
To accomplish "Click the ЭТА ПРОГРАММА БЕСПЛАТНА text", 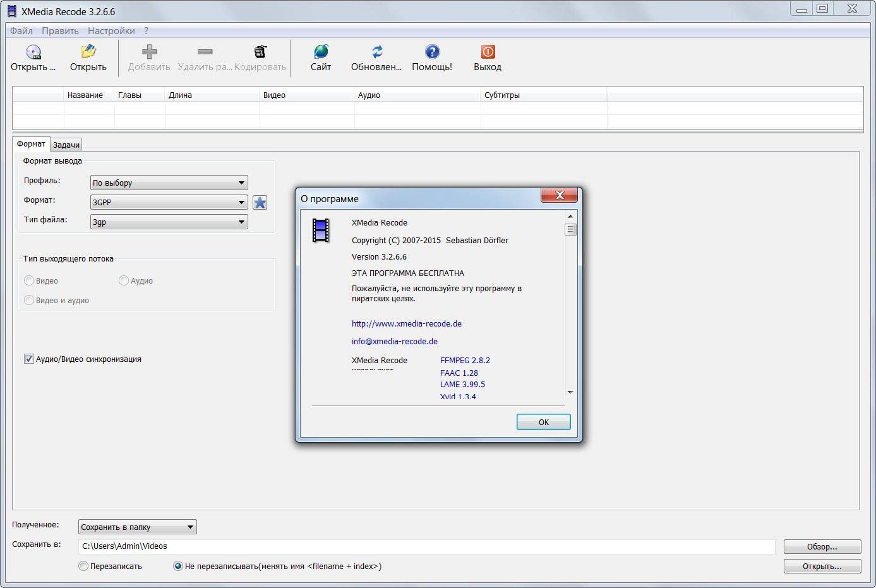I will click(x=408, y=273).
